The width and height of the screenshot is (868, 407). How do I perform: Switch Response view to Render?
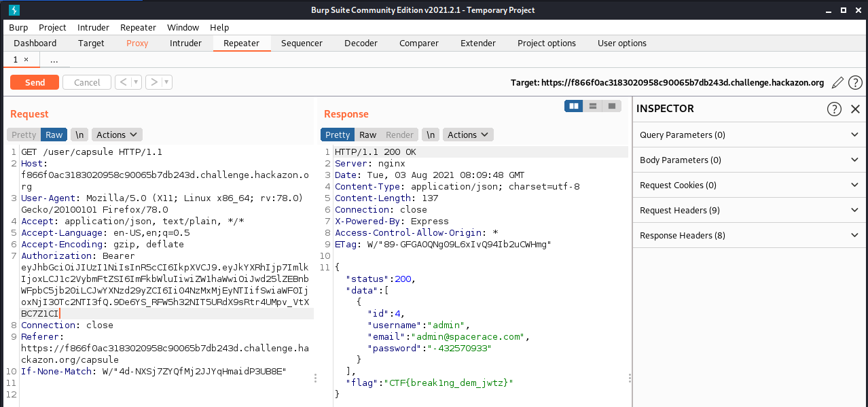(x=399, y=135)
